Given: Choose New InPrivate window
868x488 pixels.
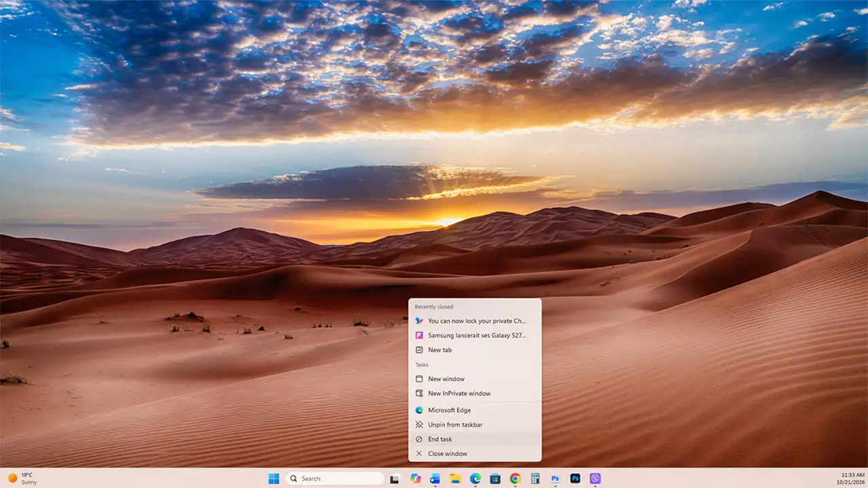Looking at the screenshot, I should [x=475, y=393].
